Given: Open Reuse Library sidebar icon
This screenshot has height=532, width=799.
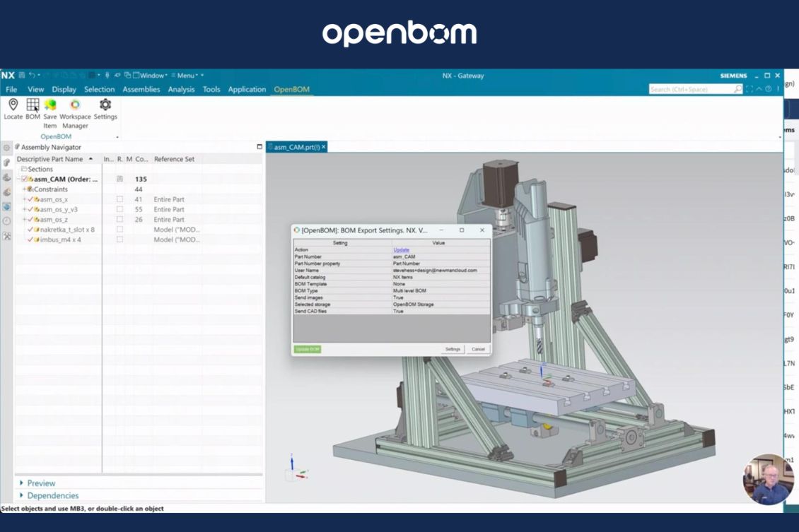Looking at the screenshot, I should tap(6, 192).
